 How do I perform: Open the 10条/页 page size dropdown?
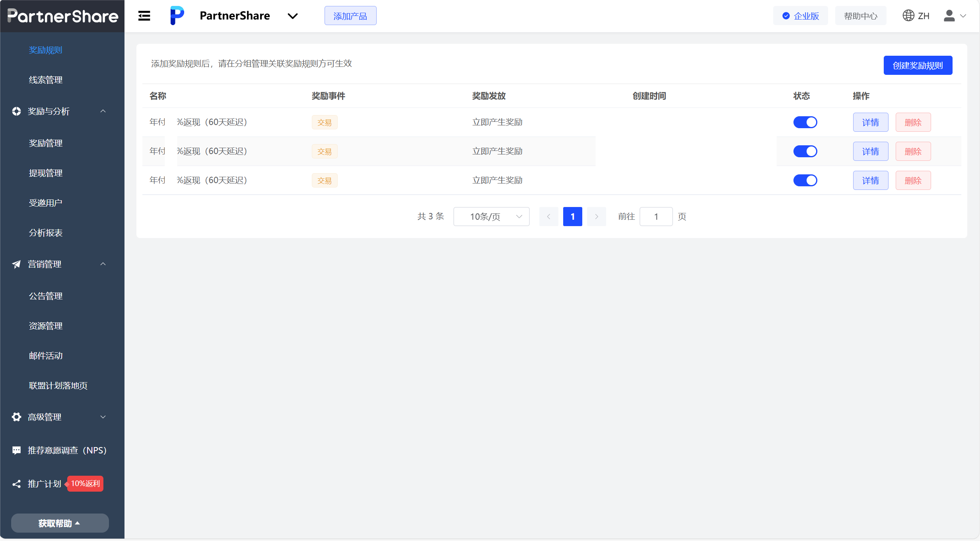[491, 217]
